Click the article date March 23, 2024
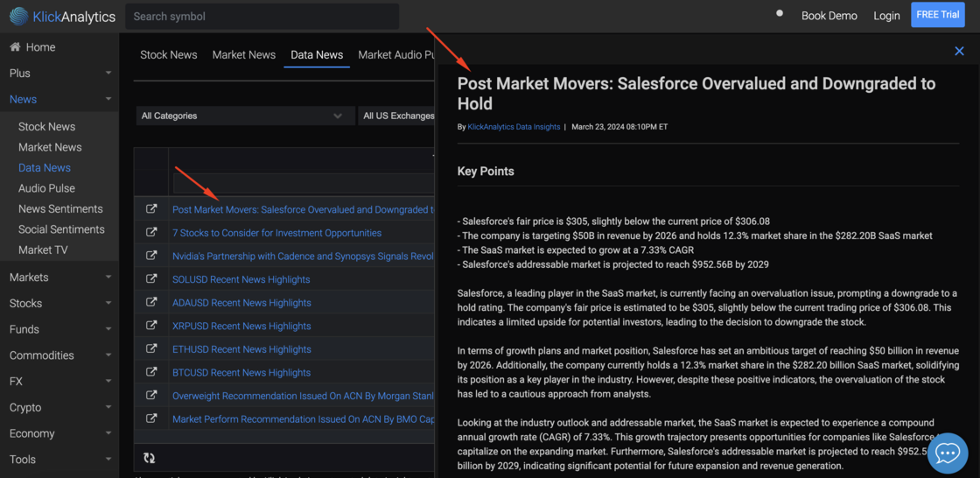Screen dimensions: 980x478 click(x=619, y=127)
